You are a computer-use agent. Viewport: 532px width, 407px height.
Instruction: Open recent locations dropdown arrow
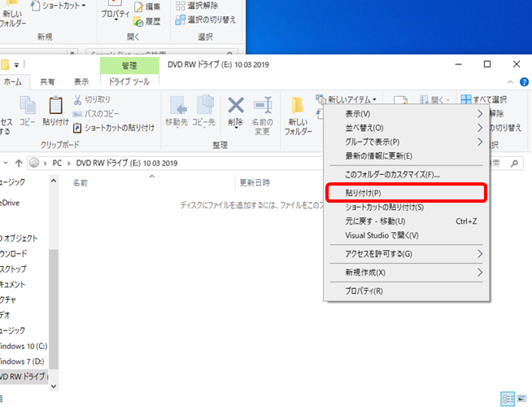click(6, 164)
